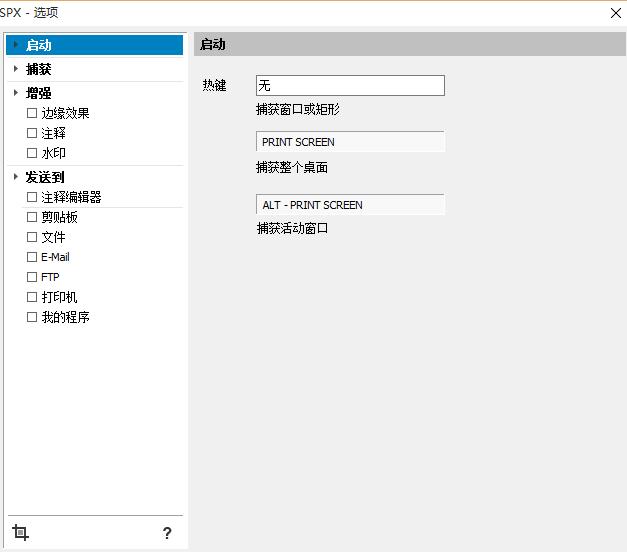Close the SPX options window
627x552 pixels.
click(615, 13)
